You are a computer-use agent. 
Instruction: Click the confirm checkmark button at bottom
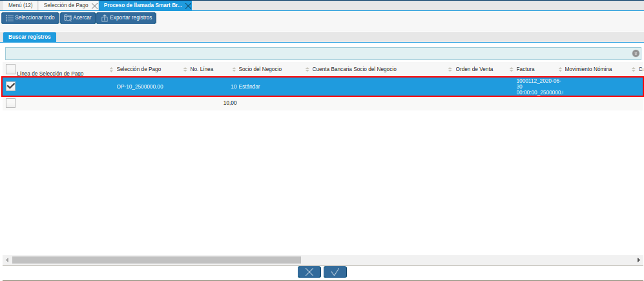(x=335, y=272)
